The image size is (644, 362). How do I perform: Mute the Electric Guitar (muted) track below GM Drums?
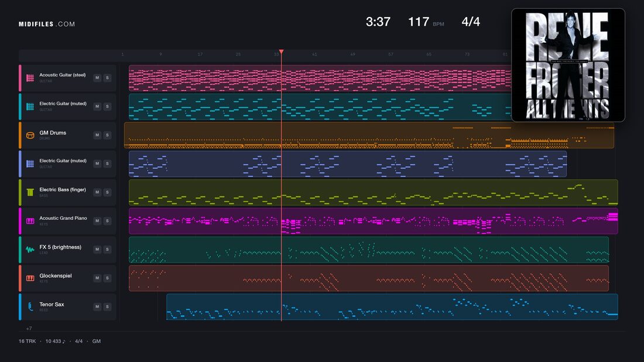(97, 163)
